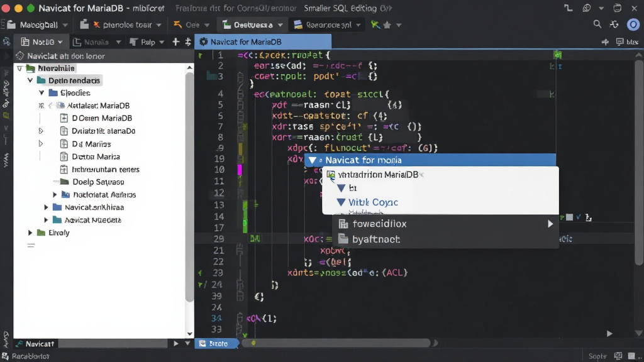Click the plus icon in the sidebar toolbar
The height and width of the screenshot is (362, 644).
tap(176, 42)
